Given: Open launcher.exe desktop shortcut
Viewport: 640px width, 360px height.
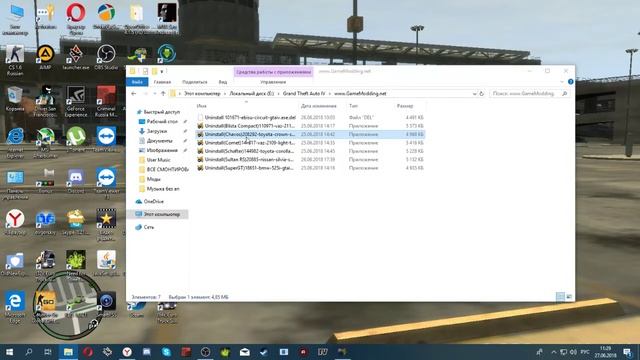Looking at the screenshot, I should coord(76,57).
